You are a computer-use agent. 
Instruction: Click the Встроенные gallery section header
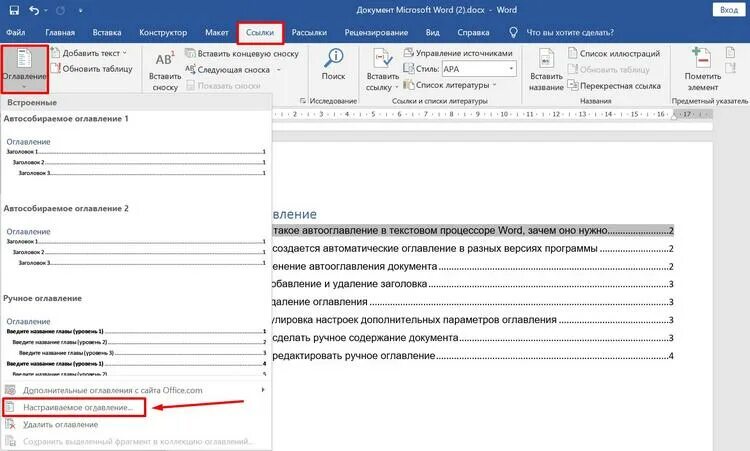[x=136, y=102]
